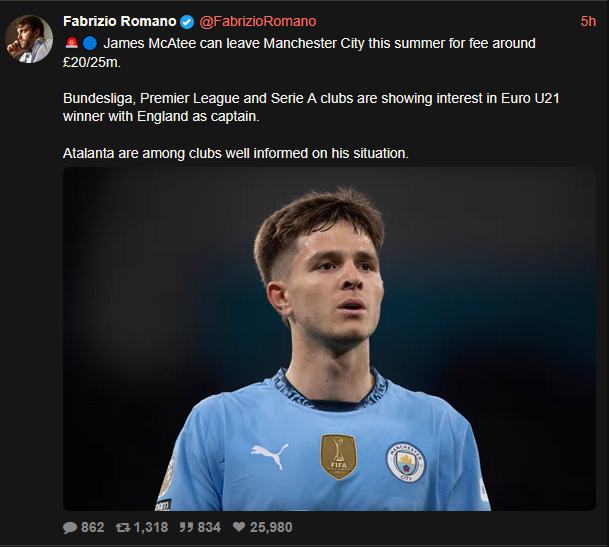This screenshot has height=547, width=609.
Task: Click the blue verified checkmark badge
Action: coord(187,22)
